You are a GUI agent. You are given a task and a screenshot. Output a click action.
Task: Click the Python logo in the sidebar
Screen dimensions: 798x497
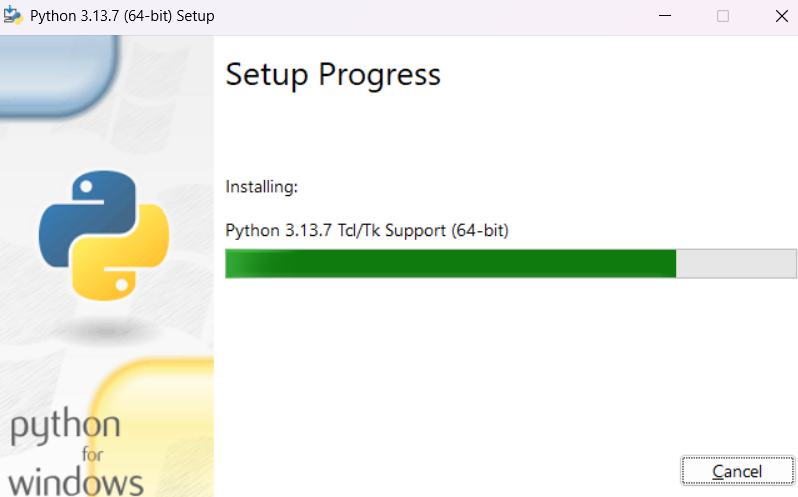[102, 235]
